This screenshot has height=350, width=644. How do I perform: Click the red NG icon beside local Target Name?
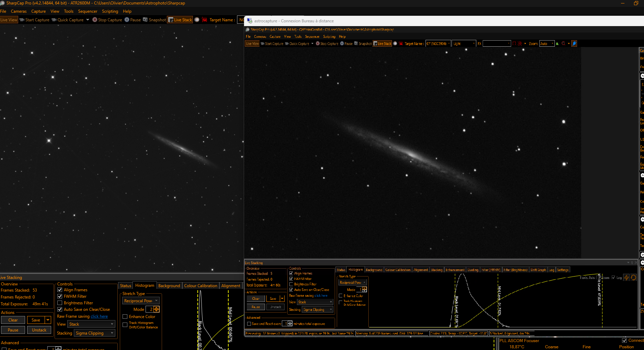coord(205,20)
